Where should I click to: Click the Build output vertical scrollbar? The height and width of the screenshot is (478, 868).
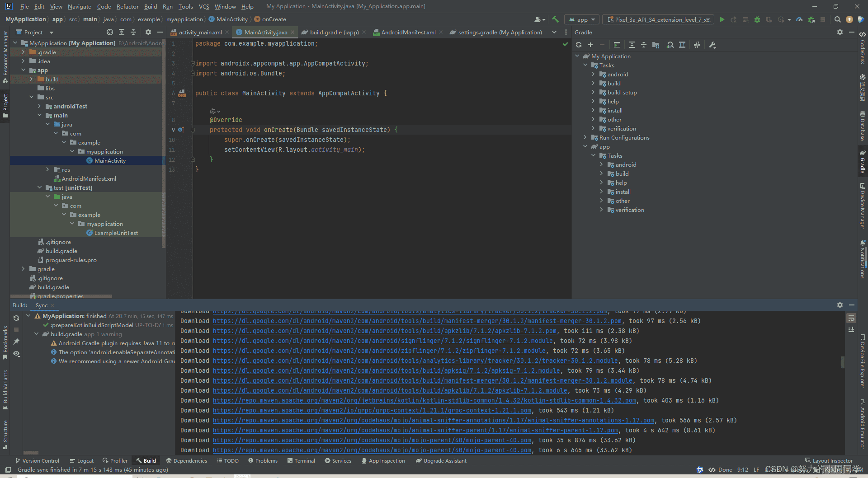(842, 362)
